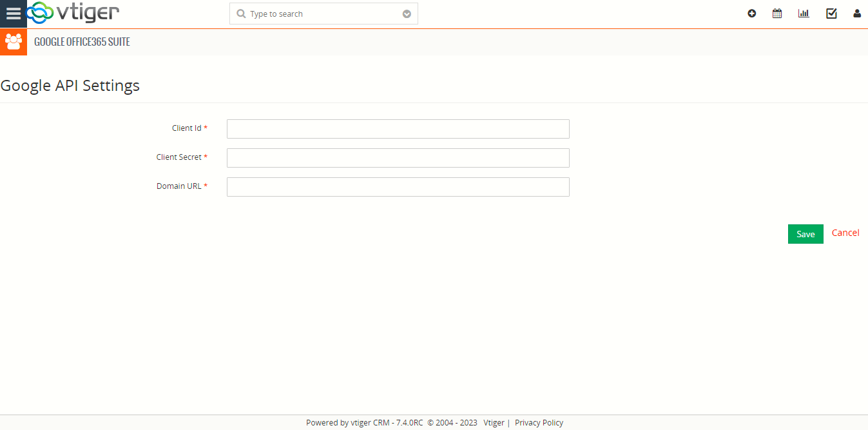Click the Google API Settings heading
This screenshot has height=430, width=868.
(70, 85)
